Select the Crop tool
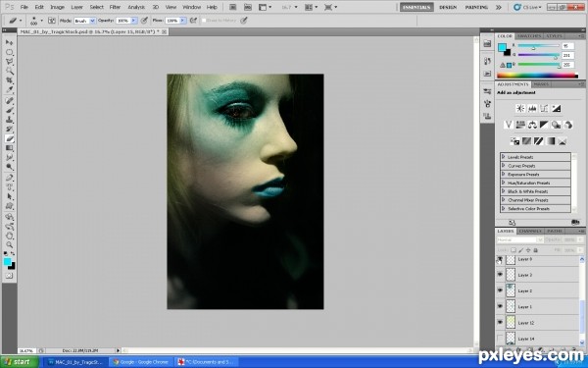The width and height of the screenshot is (588, 368). tap(10, 80)
